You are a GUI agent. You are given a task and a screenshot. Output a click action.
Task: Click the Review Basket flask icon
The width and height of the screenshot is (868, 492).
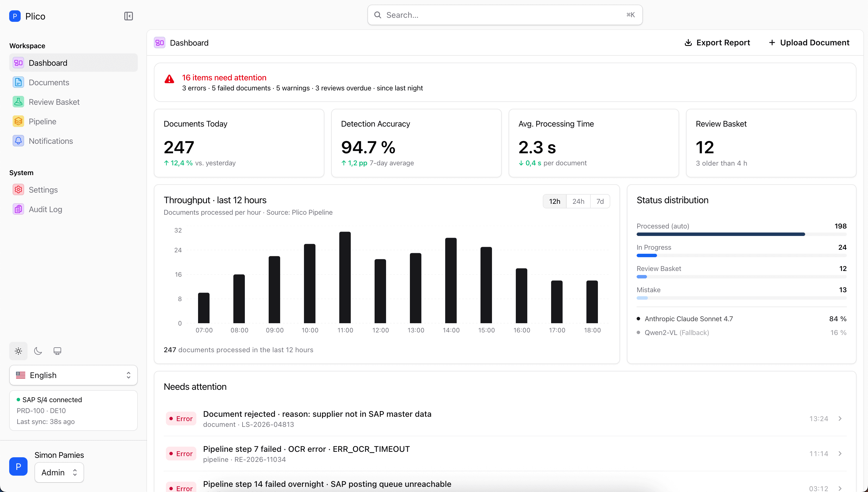coord(18,102)
